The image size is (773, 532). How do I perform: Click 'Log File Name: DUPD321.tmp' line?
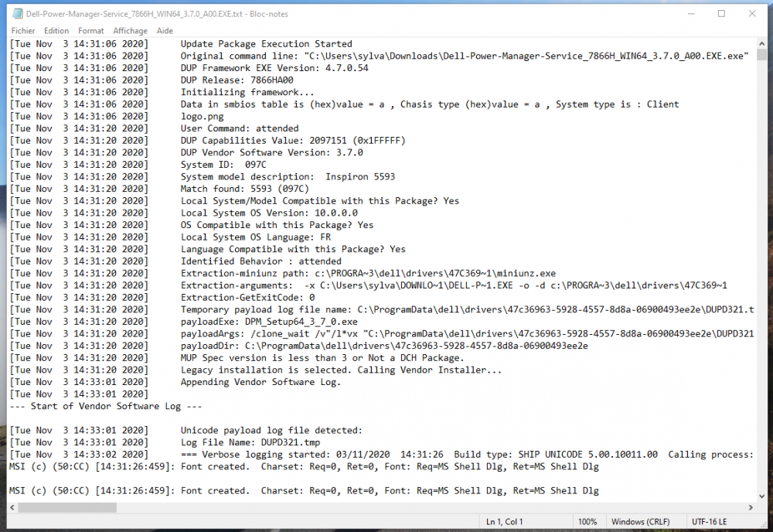pyautogui.click(x=250, y=442)
